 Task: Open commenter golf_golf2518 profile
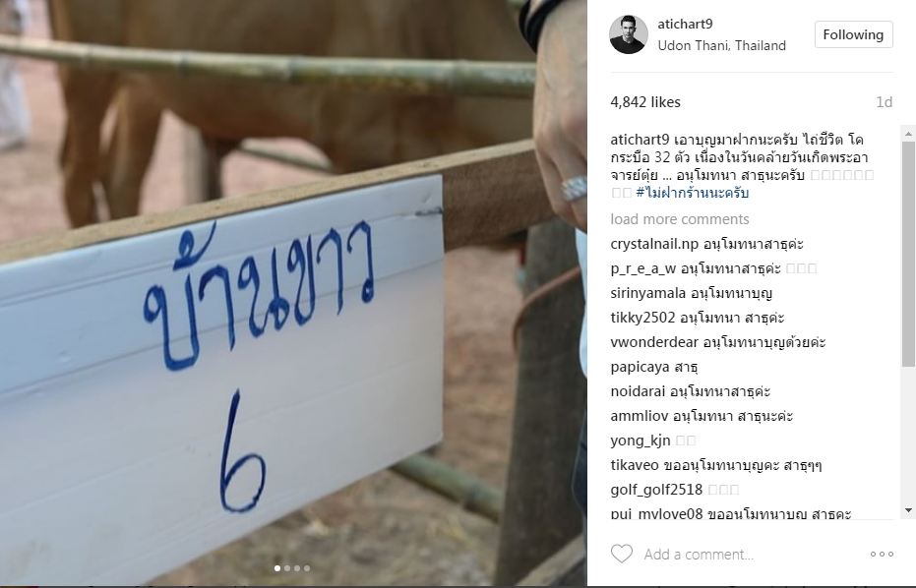[656, 490]
